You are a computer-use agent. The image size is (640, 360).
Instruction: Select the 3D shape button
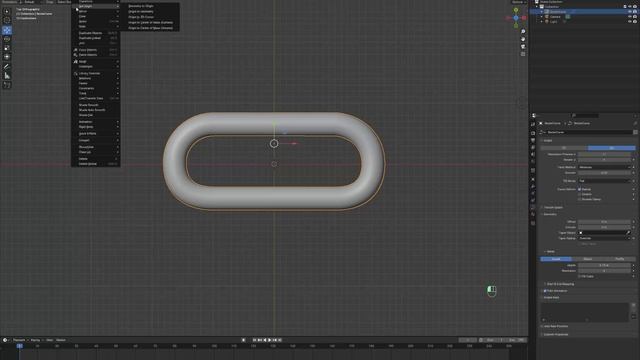611,148
